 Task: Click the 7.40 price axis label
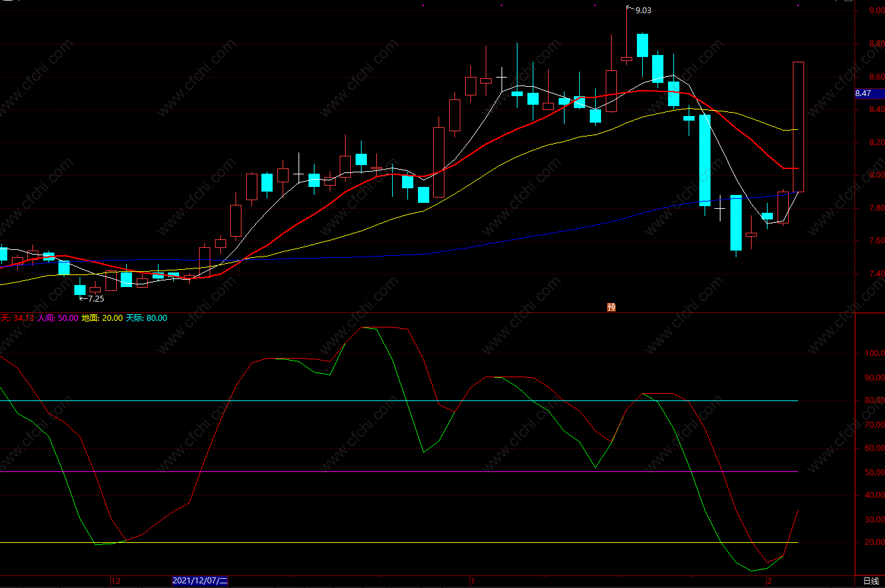pyautogui.click(x=876, y=274)
